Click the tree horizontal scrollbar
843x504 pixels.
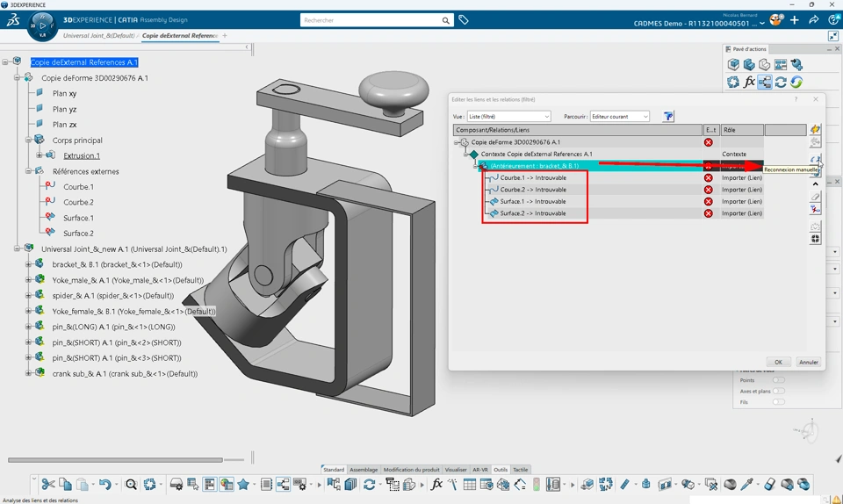115,460
